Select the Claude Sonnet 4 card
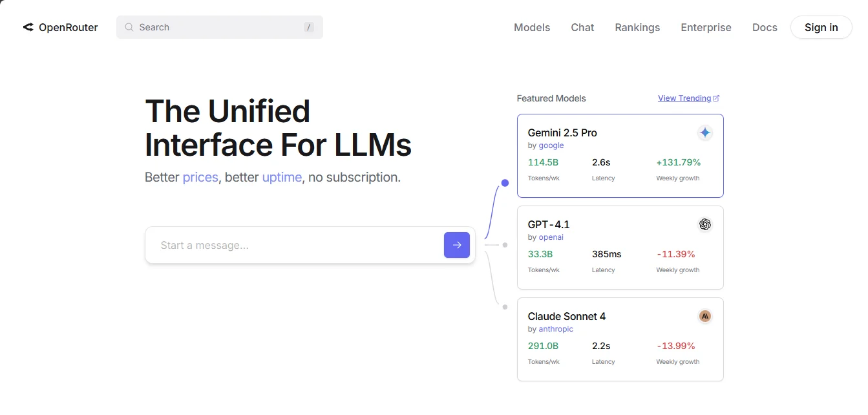This screenshot has height=415, width=868. point(620,339)
